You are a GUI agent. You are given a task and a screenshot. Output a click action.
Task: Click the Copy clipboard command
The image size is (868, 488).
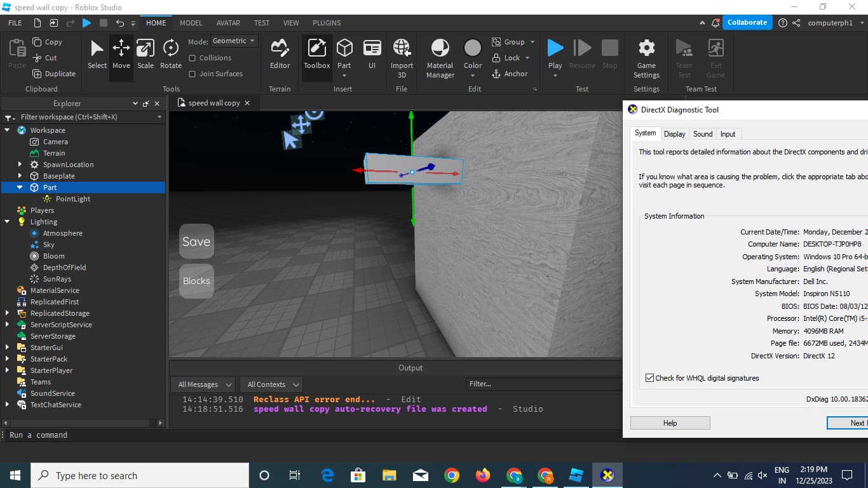47,42
